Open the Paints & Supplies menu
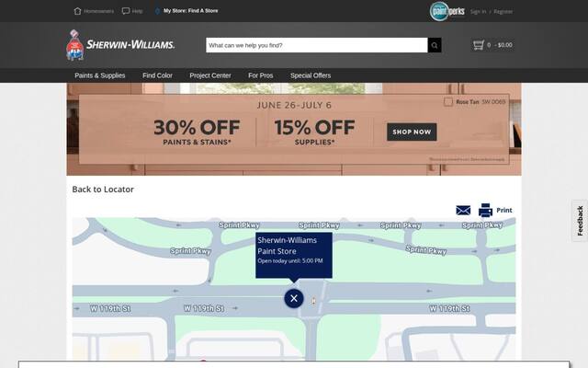Screen dimensions: 588x368 coord(100,75)
